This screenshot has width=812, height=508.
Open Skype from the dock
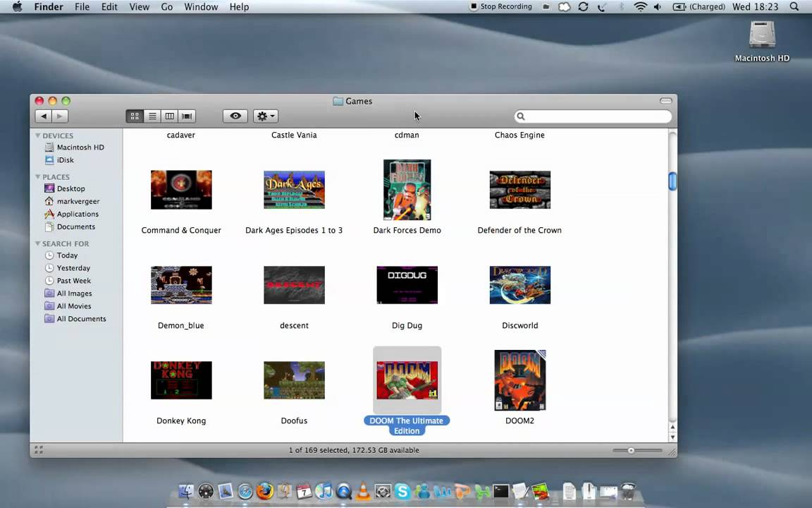[402, 490]
